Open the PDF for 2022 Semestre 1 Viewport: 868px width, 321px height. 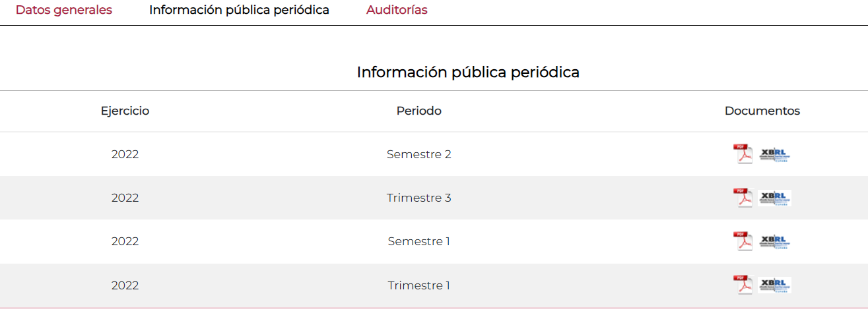pyautogui.click(x=743, y=241)
